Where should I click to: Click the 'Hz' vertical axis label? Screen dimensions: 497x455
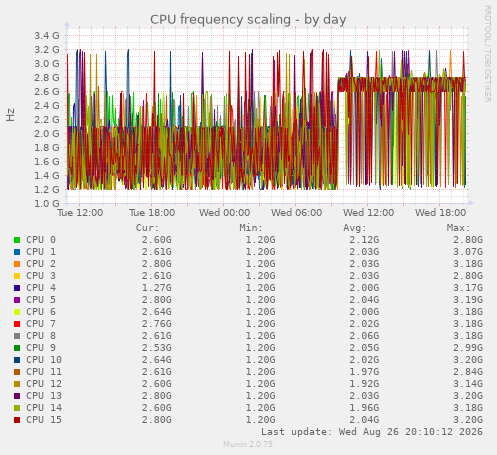(10, 115)
